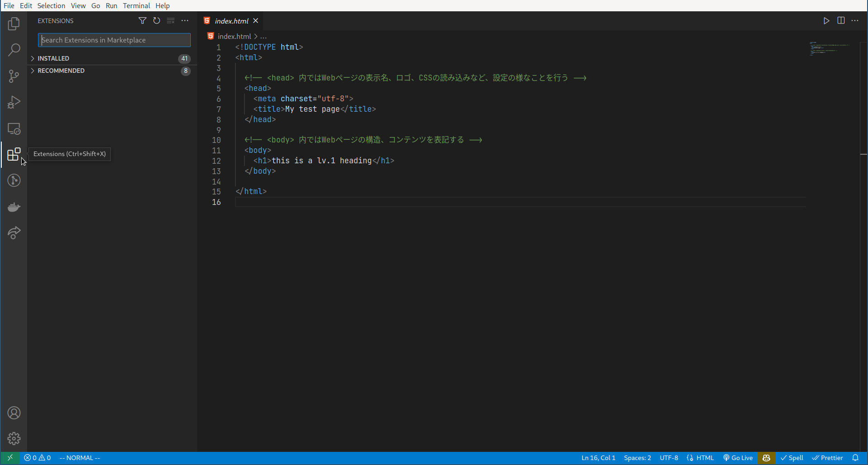Open the Explorer sidebar icon
This screenshot has width=868, height=465.
click(x=14, y=24)
